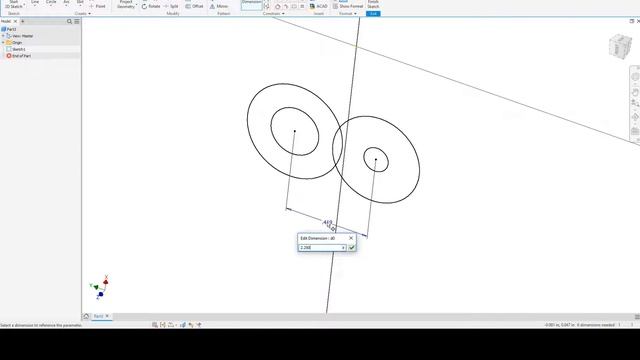This screenshot has width=640, height=360.
Task: Select the Point tool
Action: coord(98,6)
